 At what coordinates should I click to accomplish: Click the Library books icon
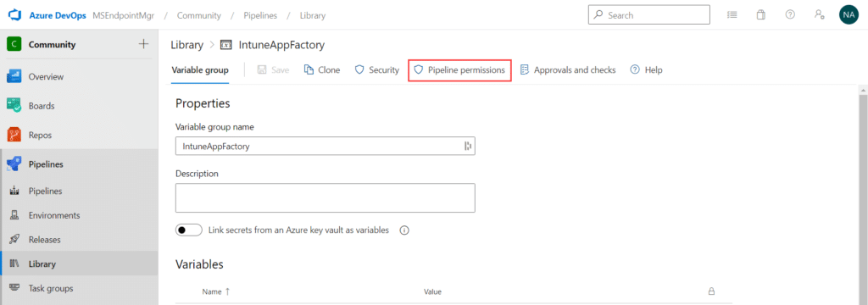[x=15, y=264]
